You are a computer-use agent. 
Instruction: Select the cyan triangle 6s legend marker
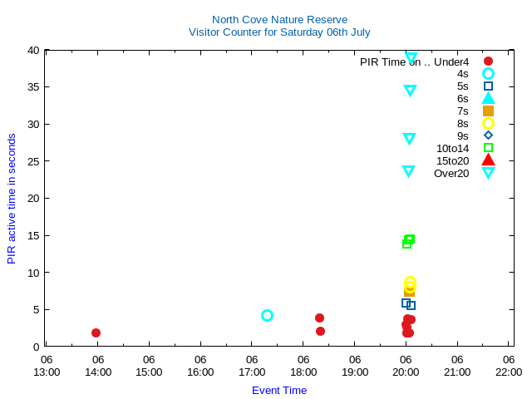pos(488,98)
